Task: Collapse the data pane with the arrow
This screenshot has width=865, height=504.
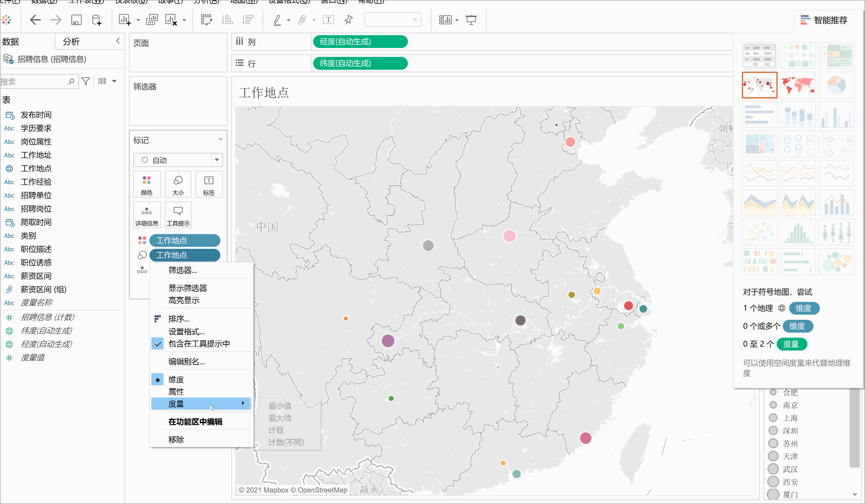Action: coord(118,41)
